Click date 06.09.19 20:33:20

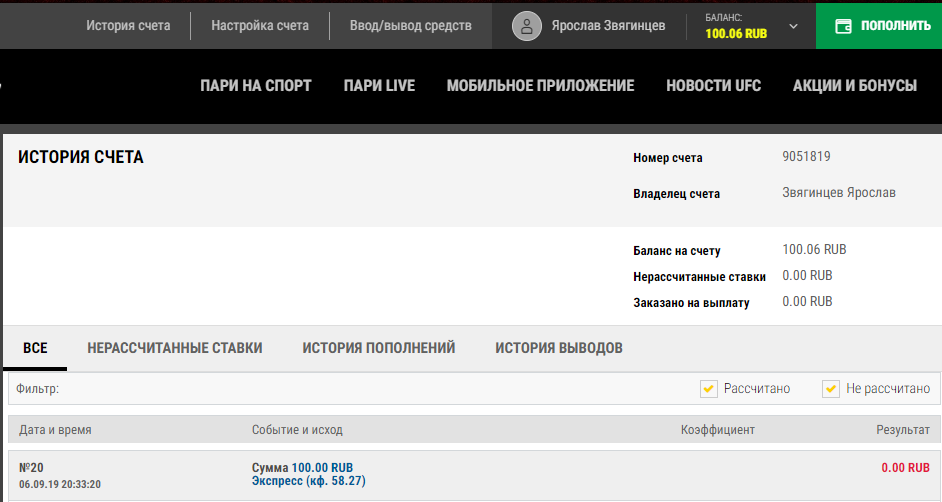click(59, 484)
